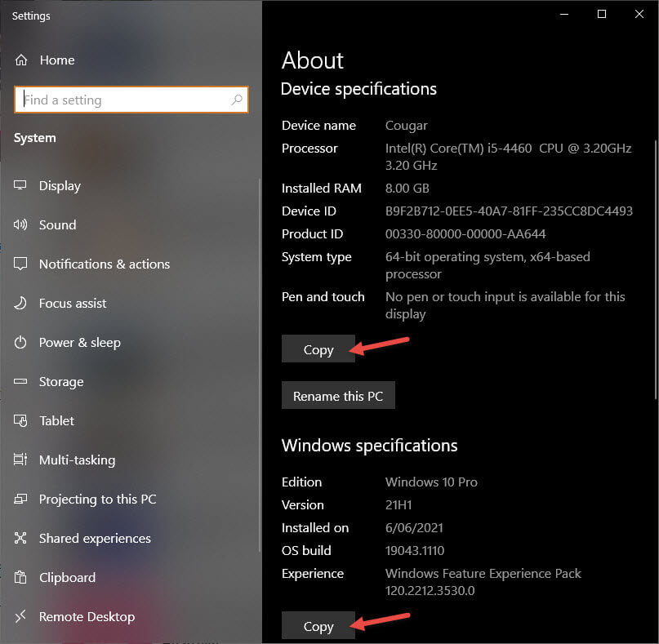The image size is (659, 644).
Task: Click the Home icon at top
Action: pyautogui.click(x=20, y=60)
